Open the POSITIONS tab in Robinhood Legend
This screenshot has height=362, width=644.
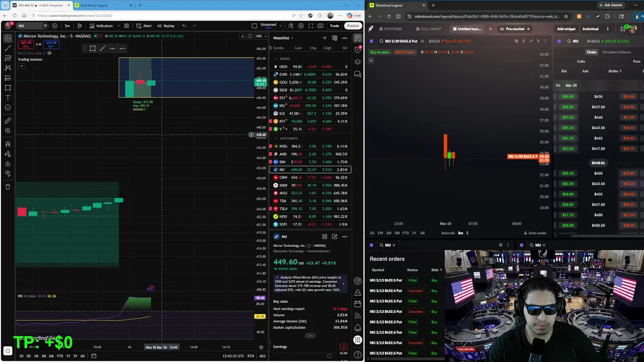[390, 29]
